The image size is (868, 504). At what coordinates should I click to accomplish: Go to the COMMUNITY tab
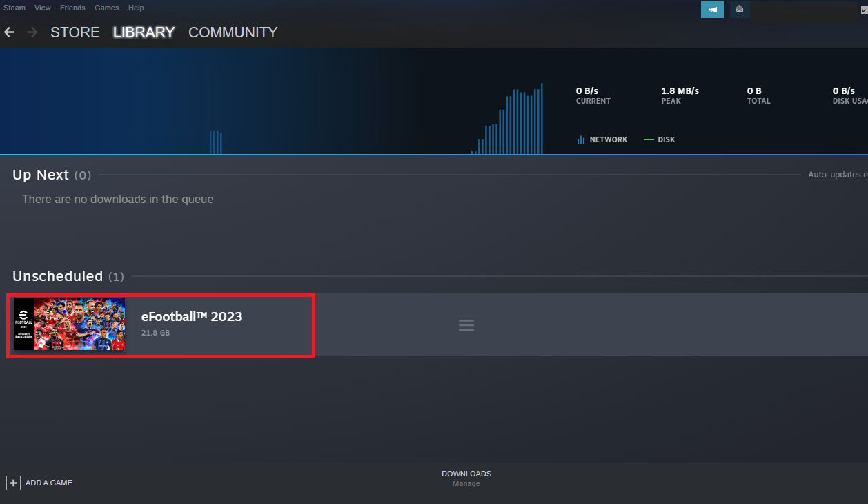(x=233, y=32)
